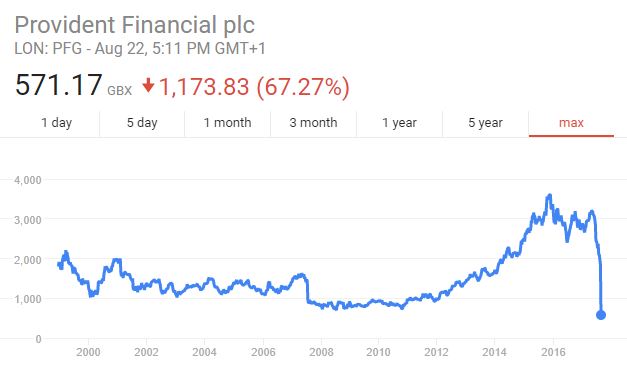
Task: Click the 2016 x-axis label
Action: (553, 352)
